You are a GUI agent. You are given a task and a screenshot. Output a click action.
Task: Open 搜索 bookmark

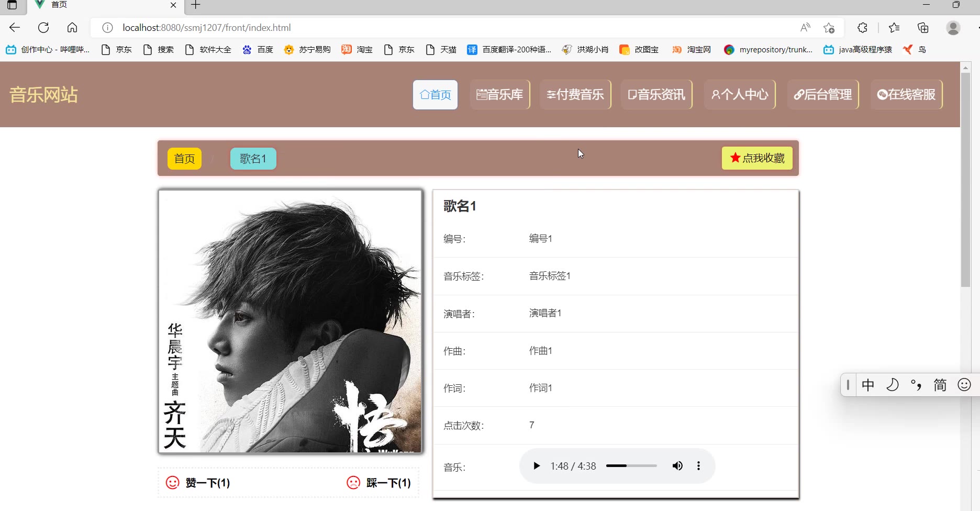[159, 50]
